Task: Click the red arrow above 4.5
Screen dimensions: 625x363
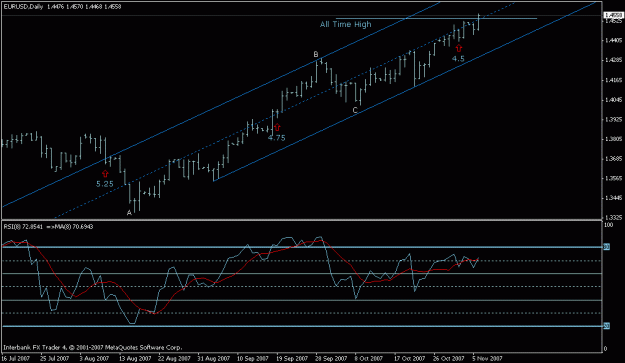Action: [x=459, y=48]
